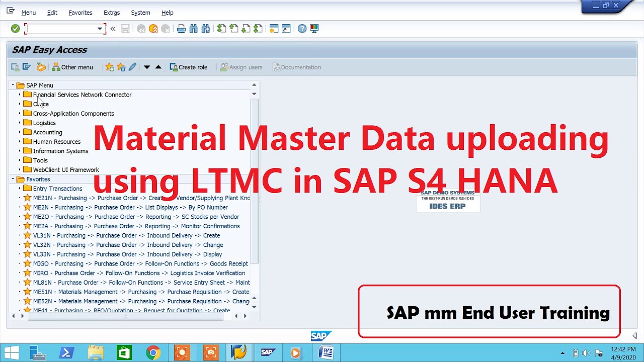
Task: Click the Find binoculars icon
Action: tap(194, 29)
